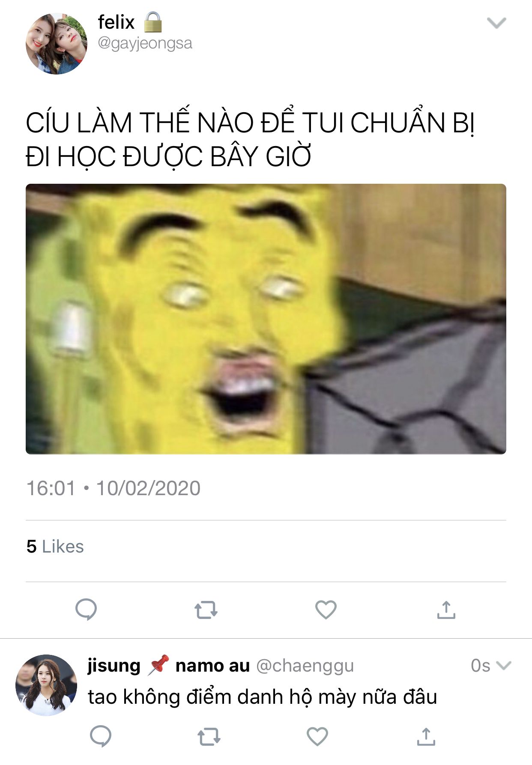Open the @gayjeongsa handle
This screenshot has height=765, width=532.
pos(145,44)
